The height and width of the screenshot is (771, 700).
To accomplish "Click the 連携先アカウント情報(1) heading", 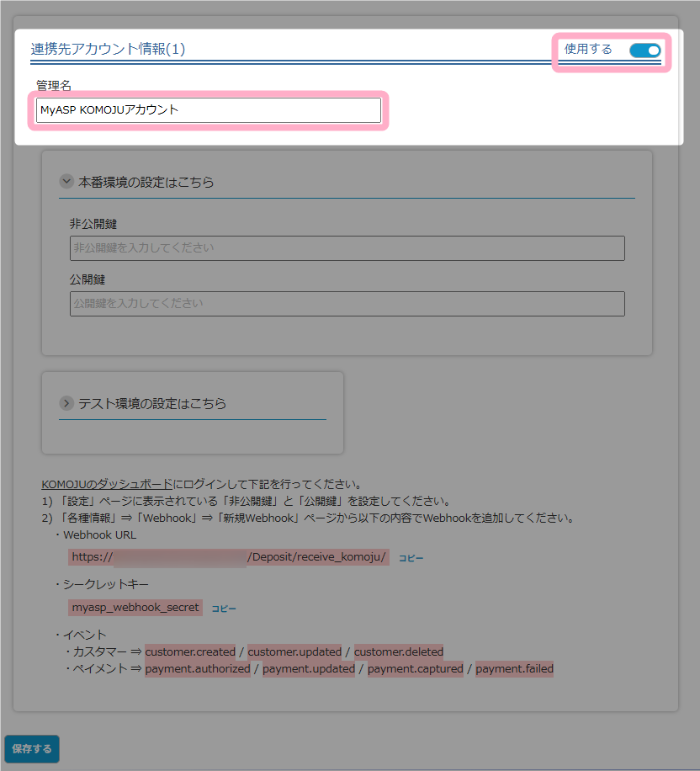I will 108,49.
